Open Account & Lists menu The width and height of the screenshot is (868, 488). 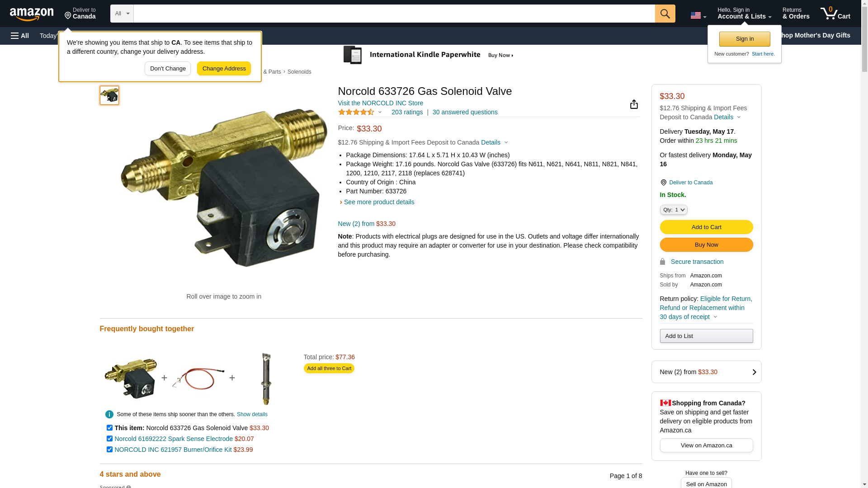[744, 14]
